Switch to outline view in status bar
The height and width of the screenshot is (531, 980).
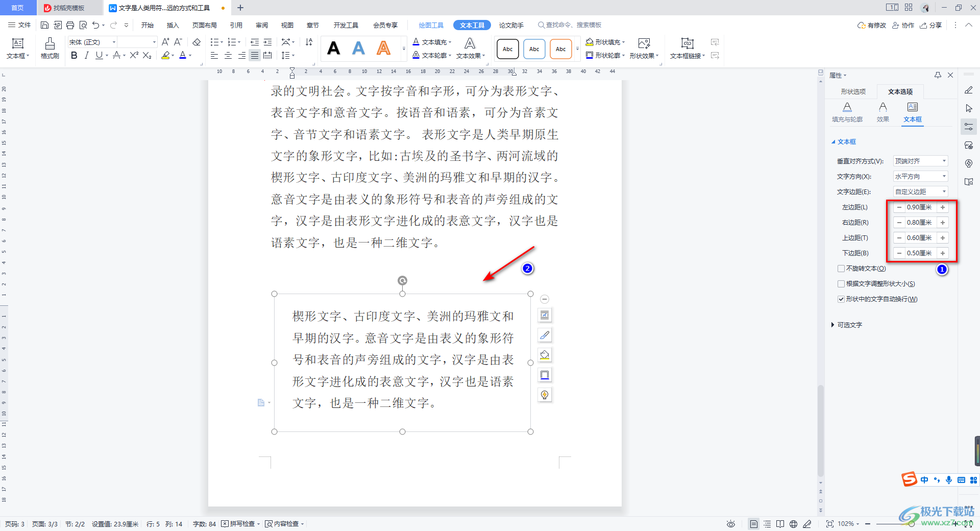point(767,524)
